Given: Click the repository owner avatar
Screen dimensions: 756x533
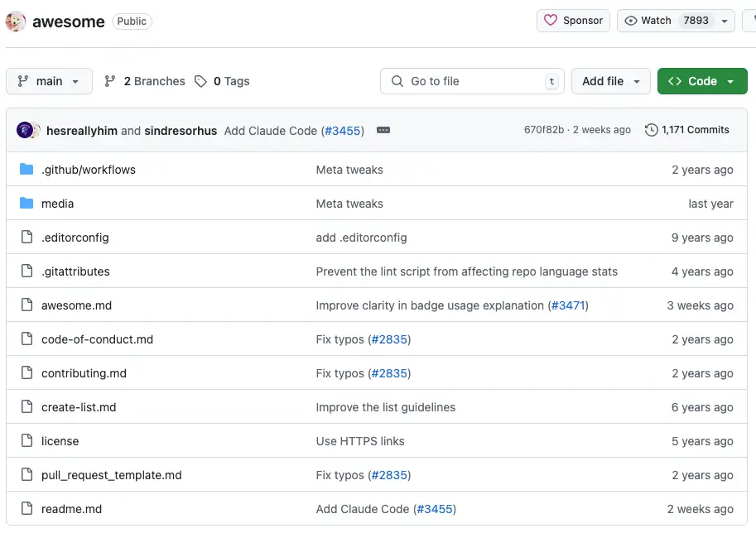Looking at the screenshot, I should click(x=16, y=22).
